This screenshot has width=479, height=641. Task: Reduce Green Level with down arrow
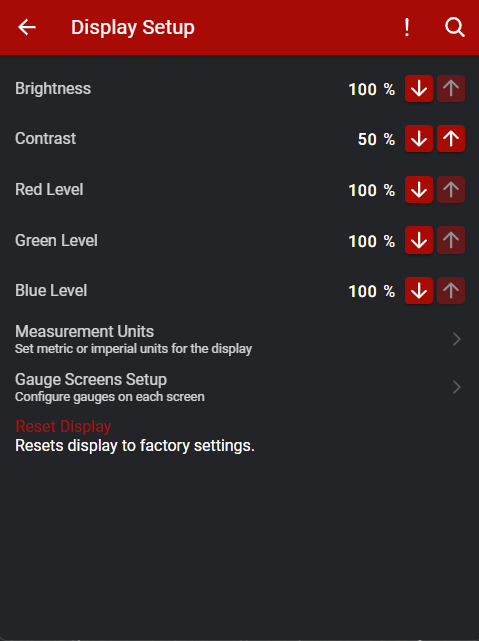click(419, 240)
